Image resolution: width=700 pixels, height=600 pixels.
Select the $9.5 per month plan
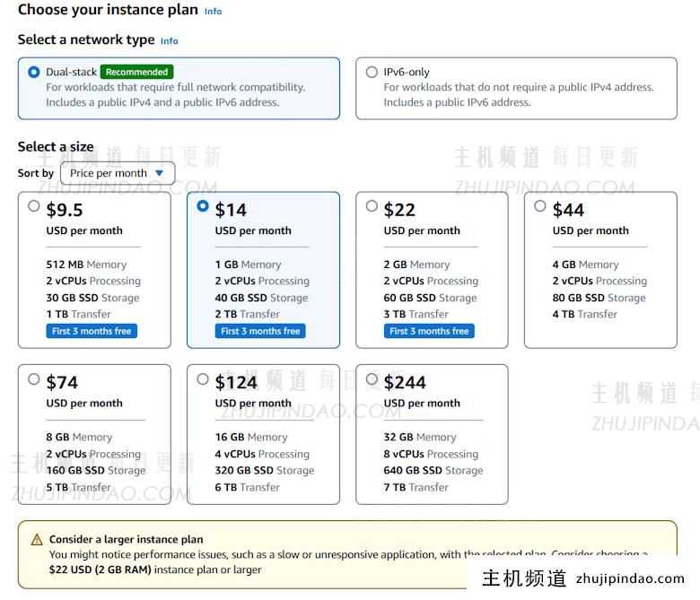(34, 206)
